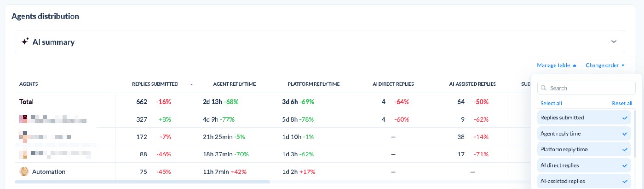Sort by Platform Reply Time column header
644x189 pixels.
[x=313, y=84]
